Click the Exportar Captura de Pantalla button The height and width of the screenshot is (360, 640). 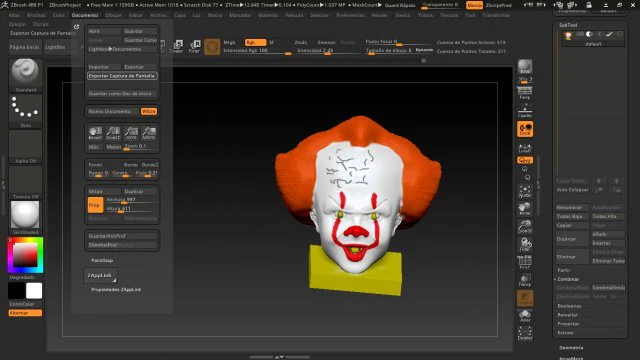coord(122,76)
